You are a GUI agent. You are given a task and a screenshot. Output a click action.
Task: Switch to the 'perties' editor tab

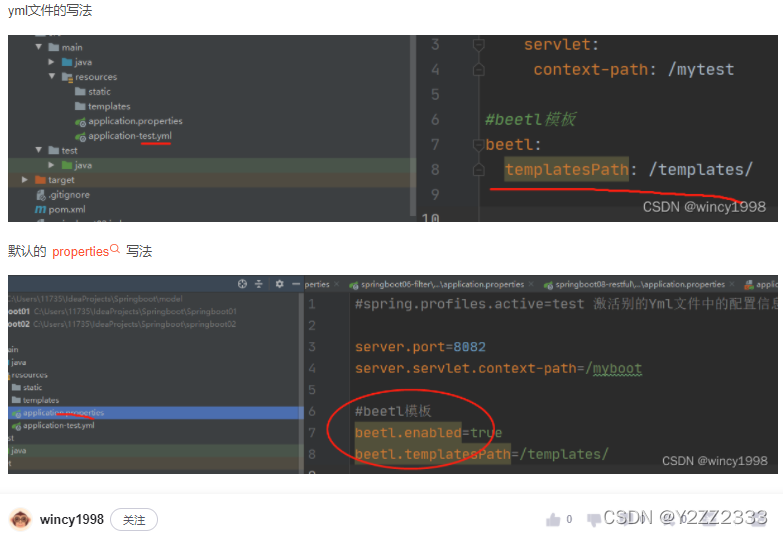click(x=317, y=284)
